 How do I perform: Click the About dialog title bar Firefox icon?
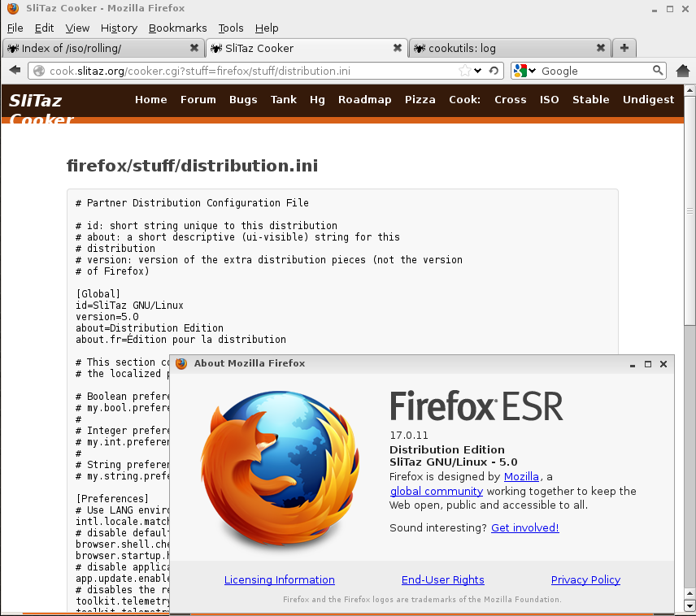(x=181, y=363)
